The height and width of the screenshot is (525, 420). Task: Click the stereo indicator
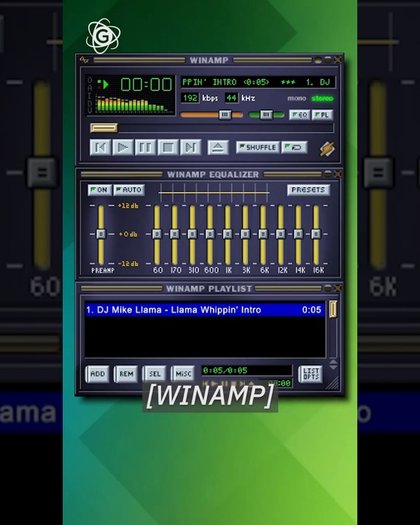click(323, 98)
